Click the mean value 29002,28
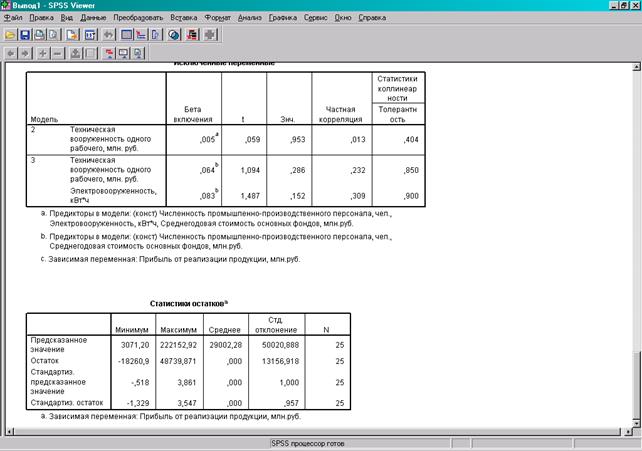Image resolution: width=642 pixels, height=451 pixels. click(x=226, y=345)
